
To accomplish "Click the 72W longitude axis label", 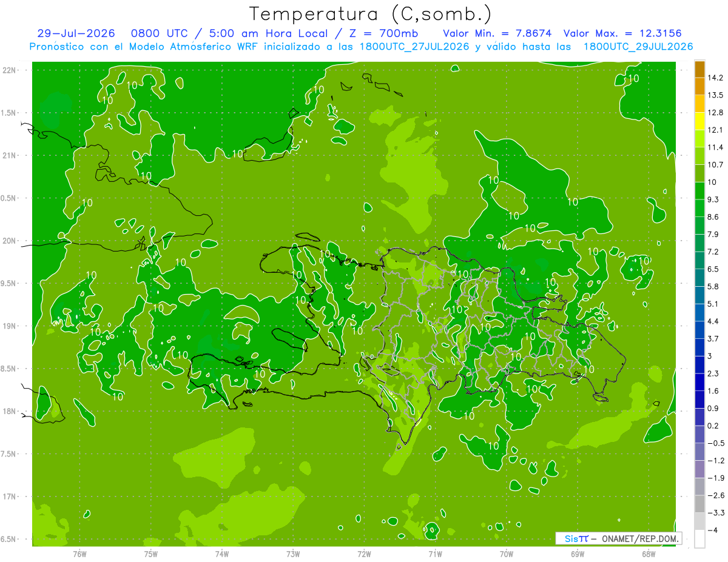I will (364, 554).
